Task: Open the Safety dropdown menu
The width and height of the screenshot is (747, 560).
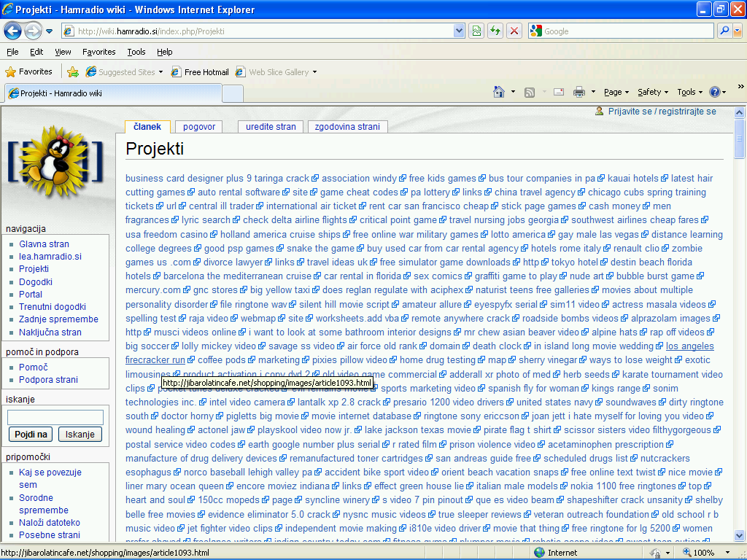Action: [x=653, y=92]
